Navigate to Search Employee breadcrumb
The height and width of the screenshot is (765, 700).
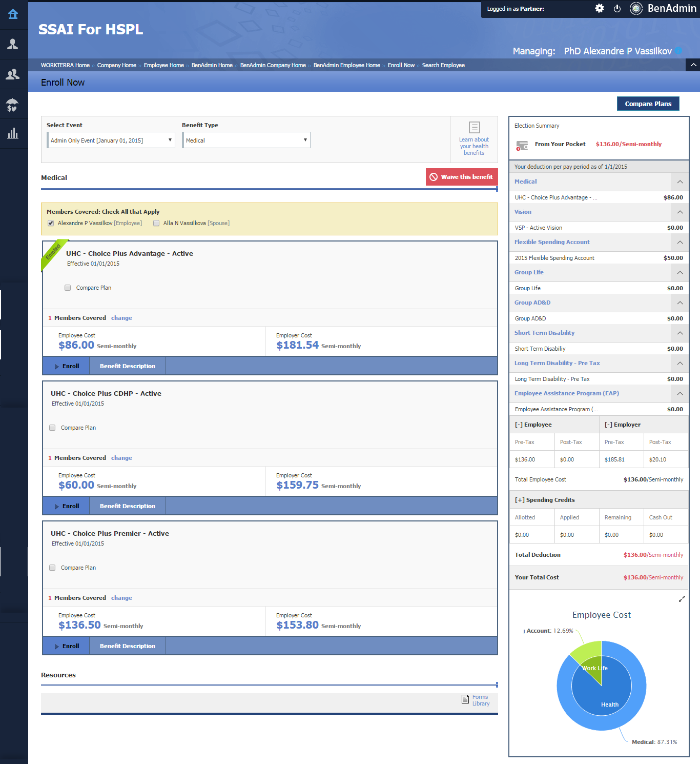(x=443, y=65)
